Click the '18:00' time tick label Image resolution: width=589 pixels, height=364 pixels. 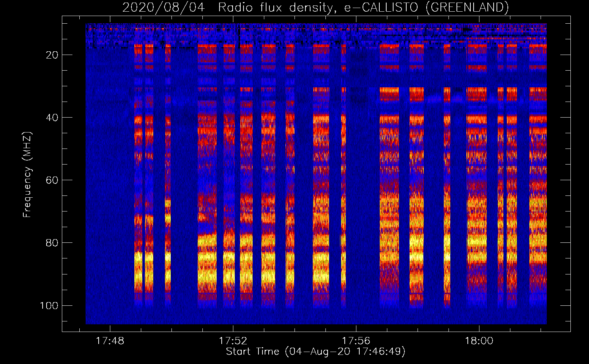click(x=479, y=341)
